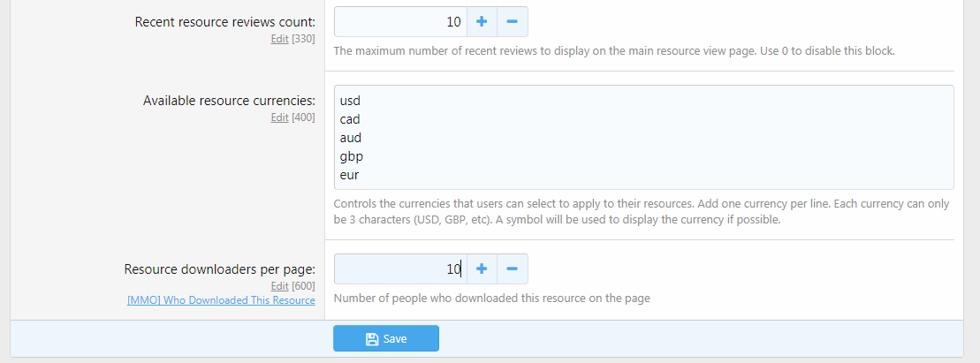This screenshot has width=980, height=363.
Task: Open the [MMO] Who Downloaded This Resource link
Action: coord(221,300)
